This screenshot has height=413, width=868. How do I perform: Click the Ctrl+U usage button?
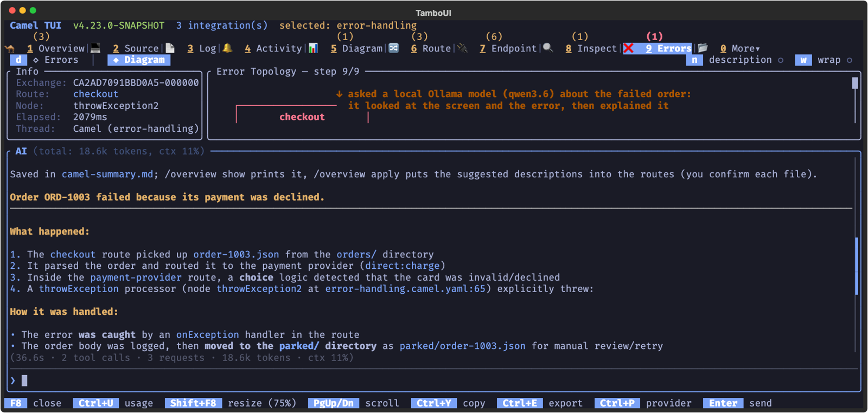click(x=113, y=403)
